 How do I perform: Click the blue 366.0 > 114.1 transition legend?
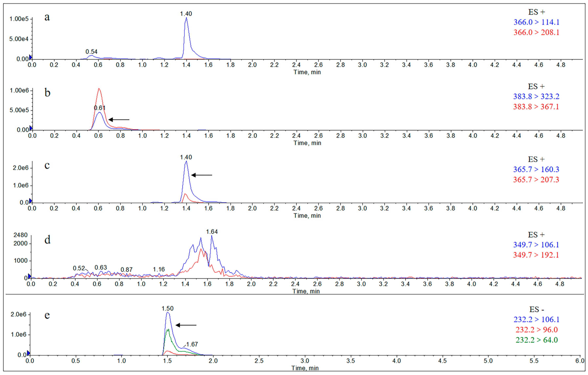click(x=536, y=22)
